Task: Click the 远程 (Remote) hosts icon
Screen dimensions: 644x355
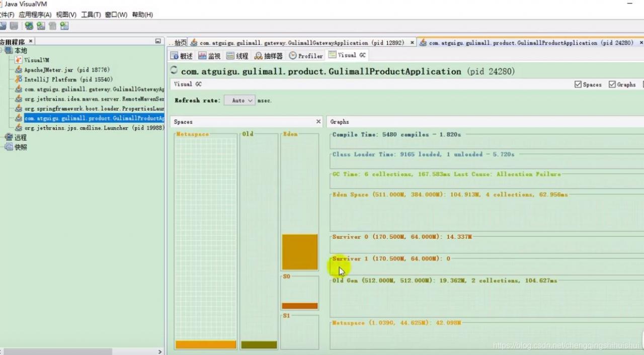Action: click(9, 137)
